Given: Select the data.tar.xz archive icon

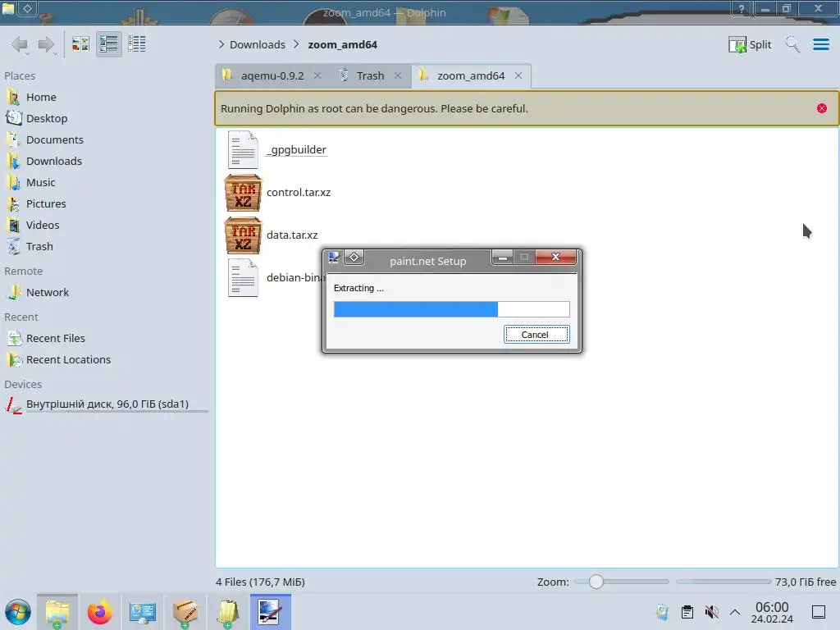Looking at the screenshot, I should pos(243,235).
